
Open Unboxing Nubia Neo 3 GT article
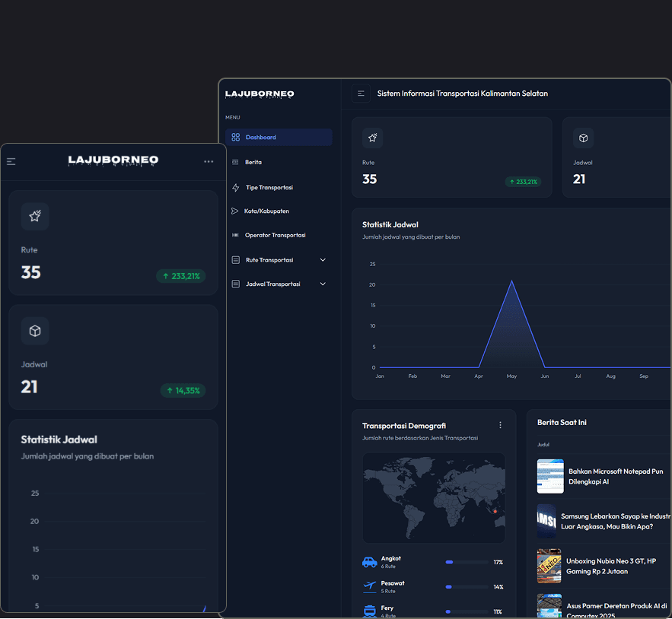[x=610, y=566]
